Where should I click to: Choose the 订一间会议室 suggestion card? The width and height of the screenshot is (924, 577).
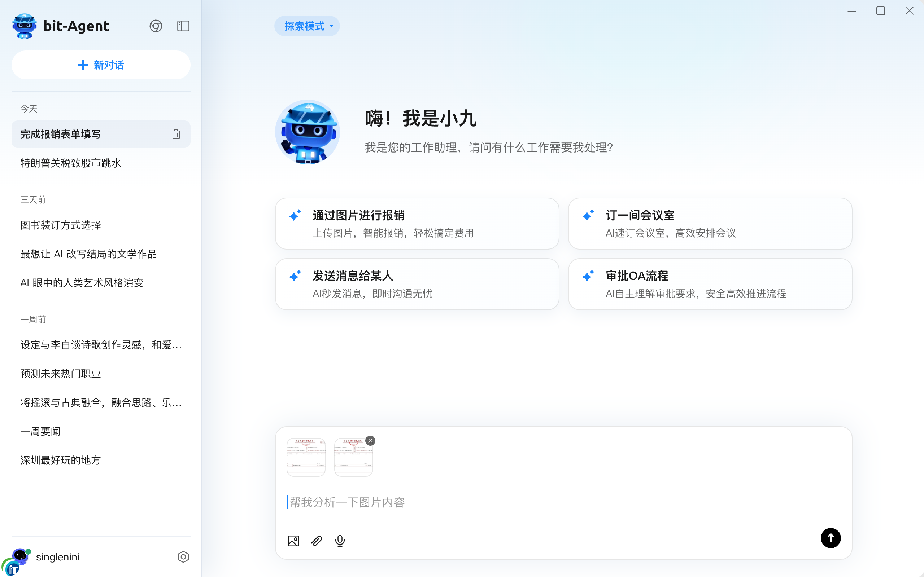(x=710, y=224)
